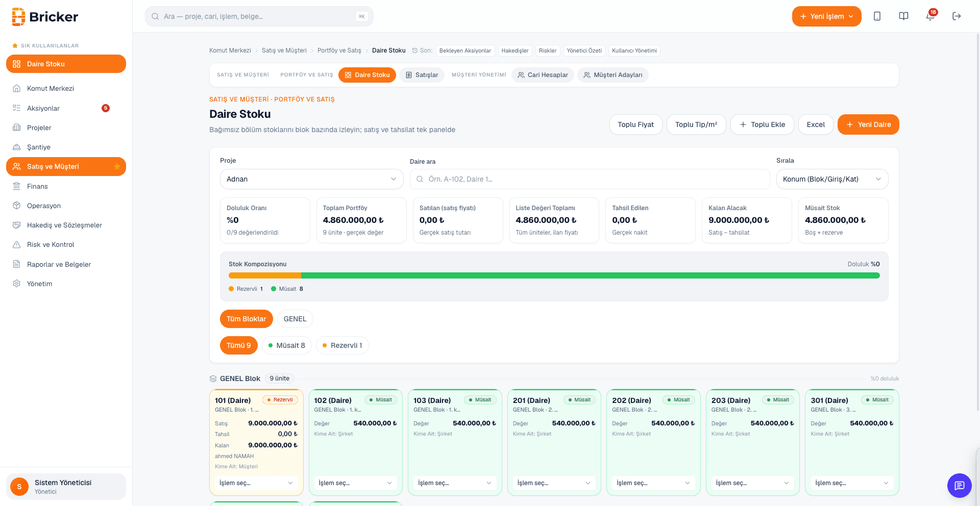980x506 pixels.
Task: Open the Proje dropdown showing Adnan
Action: click(x=311, y=179)
